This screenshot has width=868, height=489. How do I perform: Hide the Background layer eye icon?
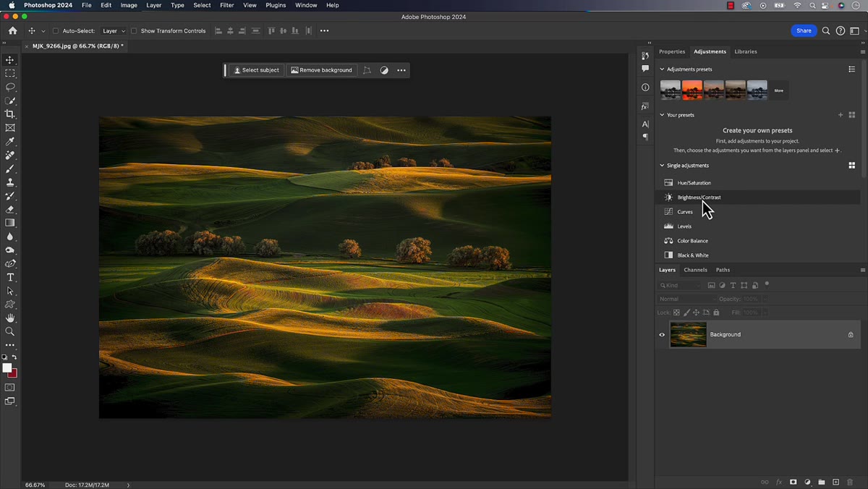662,335
